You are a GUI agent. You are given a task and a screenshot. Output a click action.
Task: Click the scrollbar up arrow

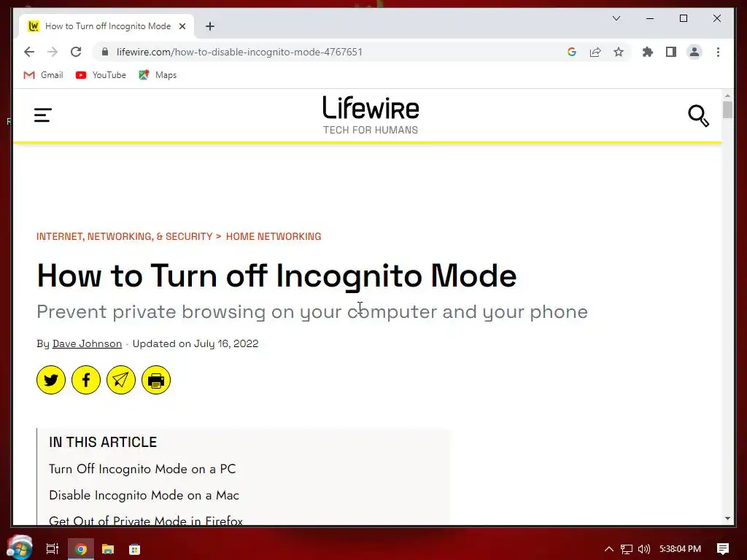click(727, 96)
